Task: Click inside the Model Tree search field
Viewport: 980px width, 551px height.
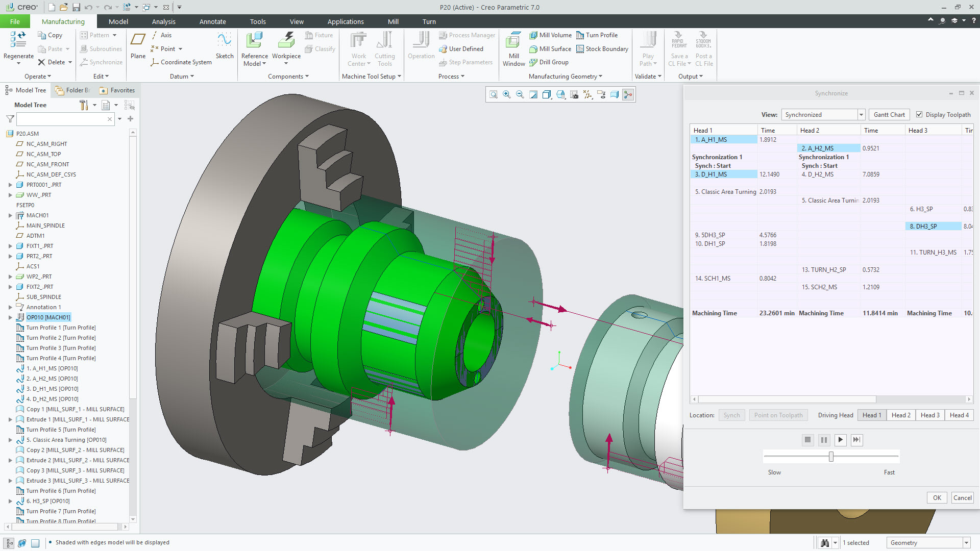Action: pos(64,119)
